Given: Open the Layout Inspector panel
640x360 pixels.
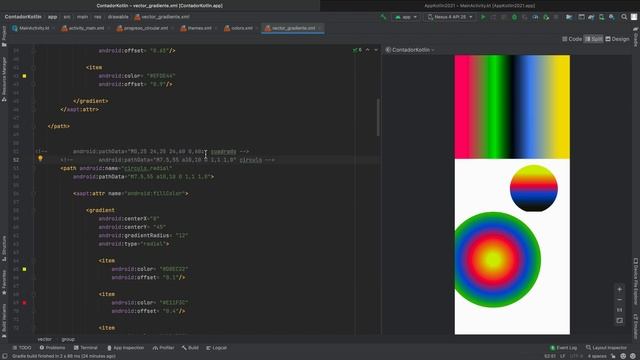Looking at the screenshot, I should point(606,348).
